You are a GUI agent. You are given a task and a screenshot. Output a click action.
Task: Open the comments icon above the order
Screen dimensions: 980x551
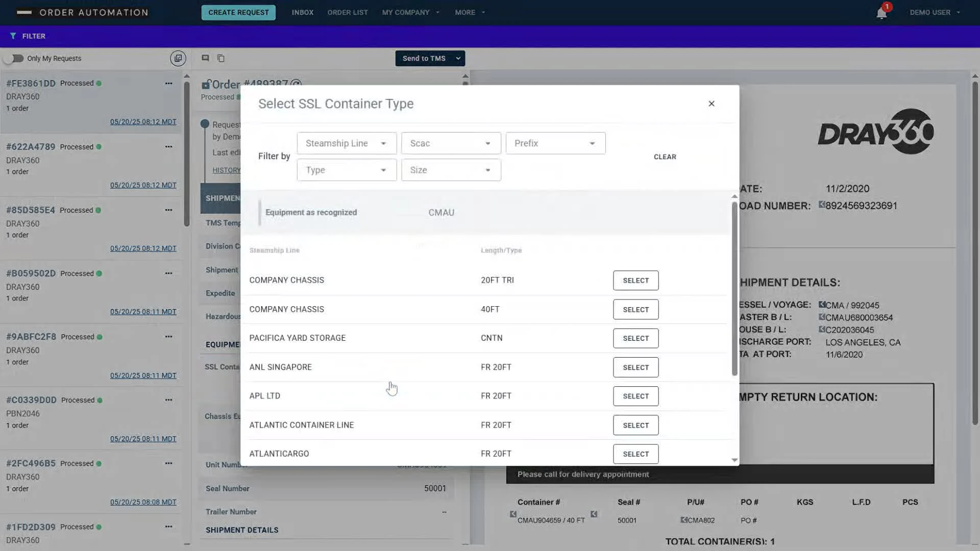click(205, 58)
